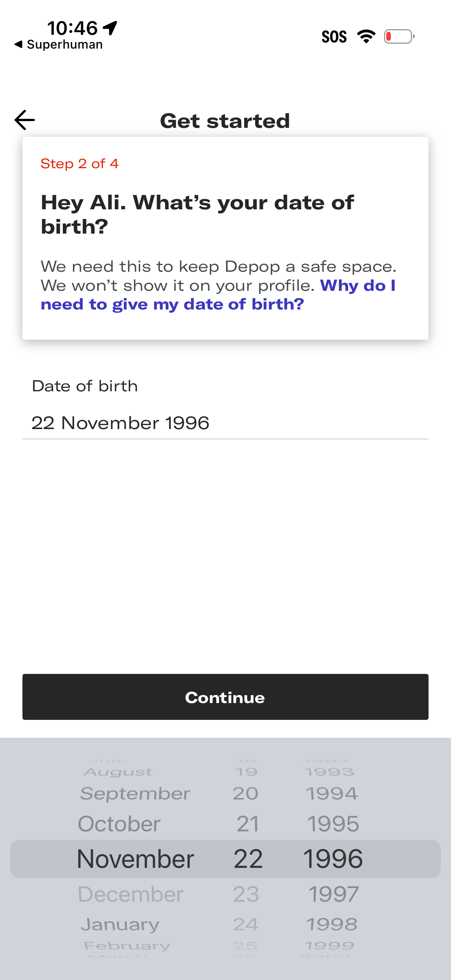This screenshot has width=451, height=980.
Task: Select day 23 in the picker
Action: pyautogui.click(x=246, y=894)
